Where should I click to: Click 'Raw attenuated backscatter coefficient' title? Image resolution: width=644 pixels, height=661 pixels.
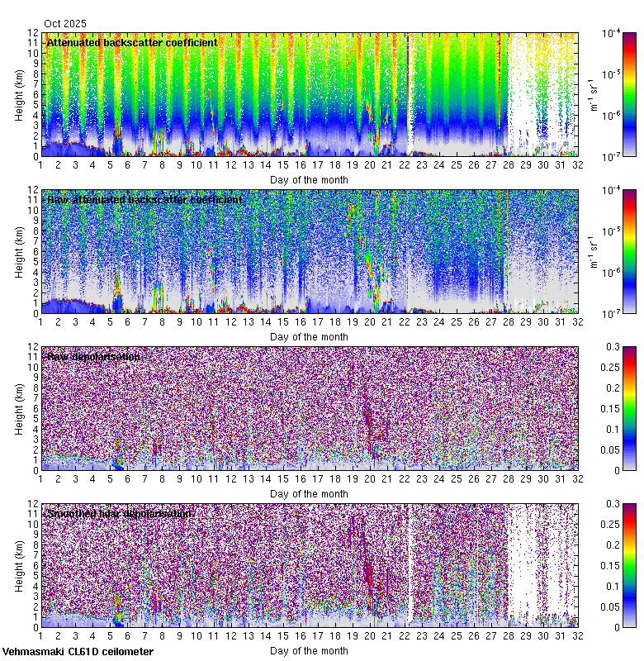pos(144,199)
